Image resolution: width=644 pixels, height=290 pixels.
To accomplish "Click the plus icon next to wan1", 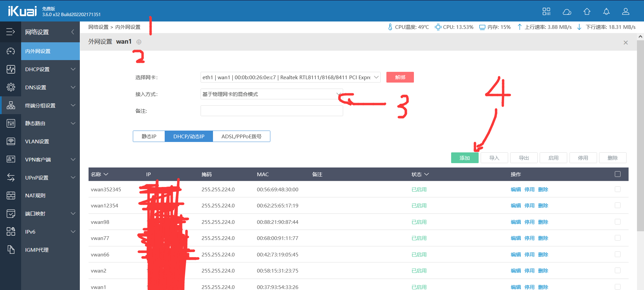I will click(x=139, y=42).
